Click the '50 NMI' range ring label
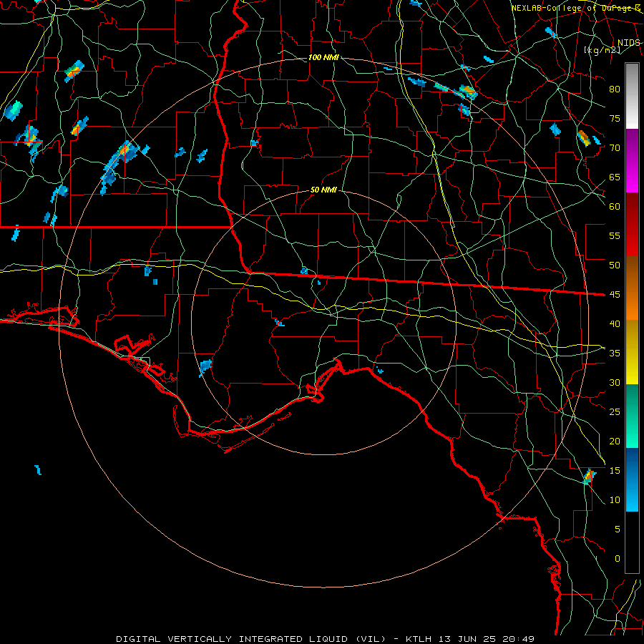Image resolution: width=644 pixels, height=644 pixels. click(x=323, y=190)
